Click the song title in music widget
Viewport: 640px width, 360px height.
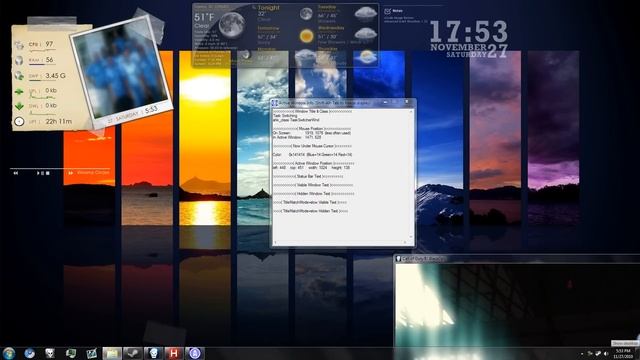93,173
